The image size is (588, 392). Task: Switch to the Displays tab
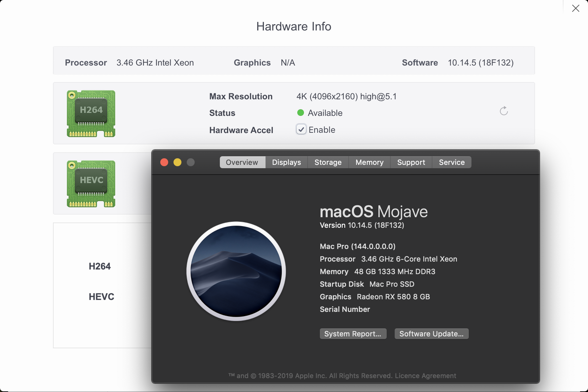click(x=286, y=162)
